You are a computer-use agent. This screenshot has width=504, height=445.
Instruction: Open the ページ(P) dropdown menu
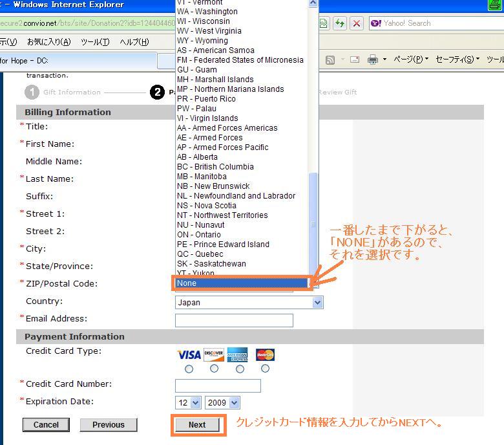pos(411,60)
